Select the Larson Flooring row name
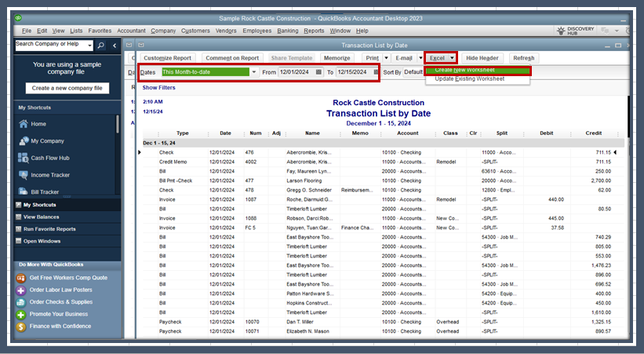The image size is (644, 354). coord(304,181)
